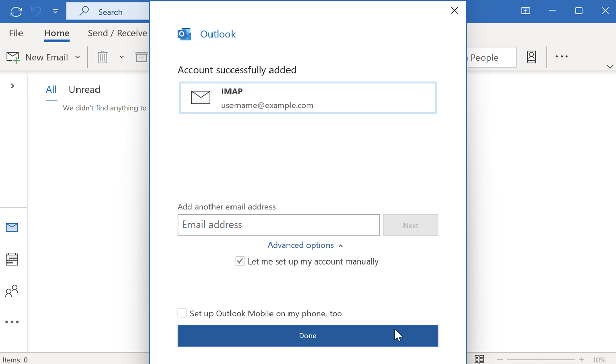Click the Add another email address label
The image size is (616, 364).
coord(226,207)
